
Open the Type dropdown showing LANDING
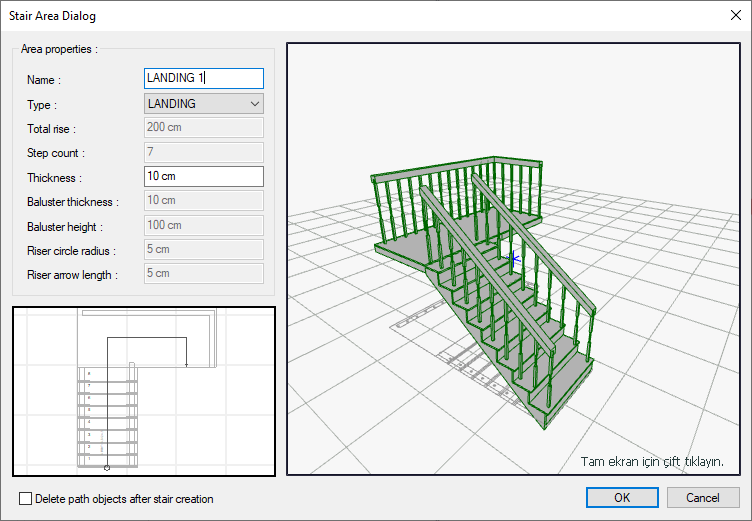(203, 103)
